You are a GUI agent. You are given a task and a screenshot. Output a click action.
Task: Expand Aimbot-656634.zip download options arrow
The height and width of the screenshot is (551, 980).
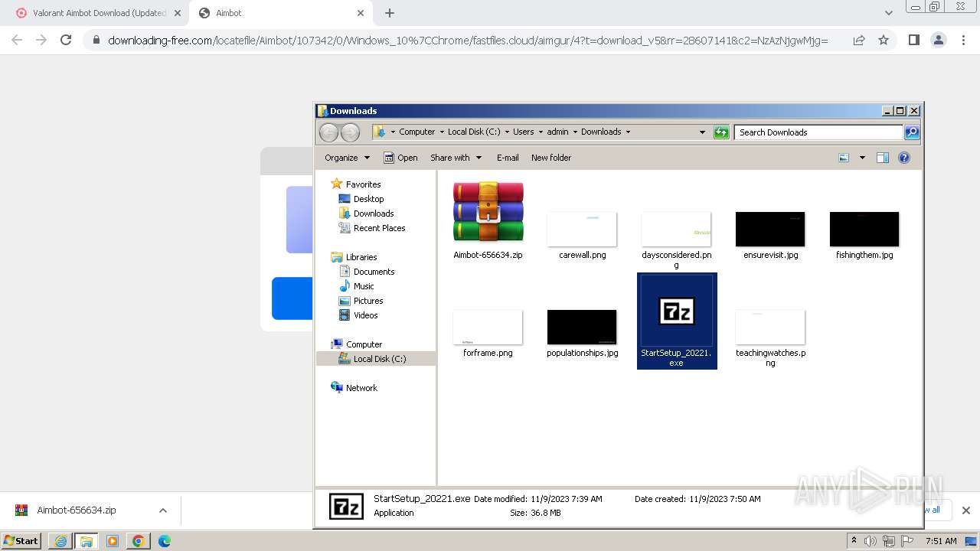(162, 510)
